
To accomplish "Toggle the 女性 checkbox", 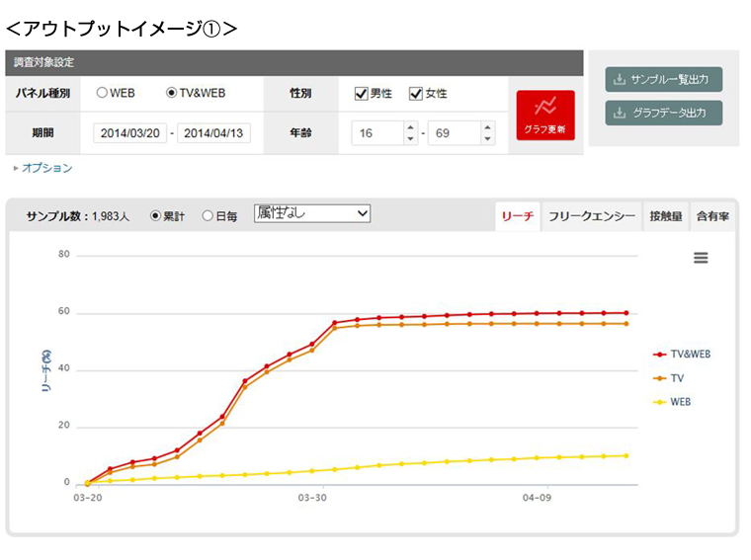I will tap(416, 94).
